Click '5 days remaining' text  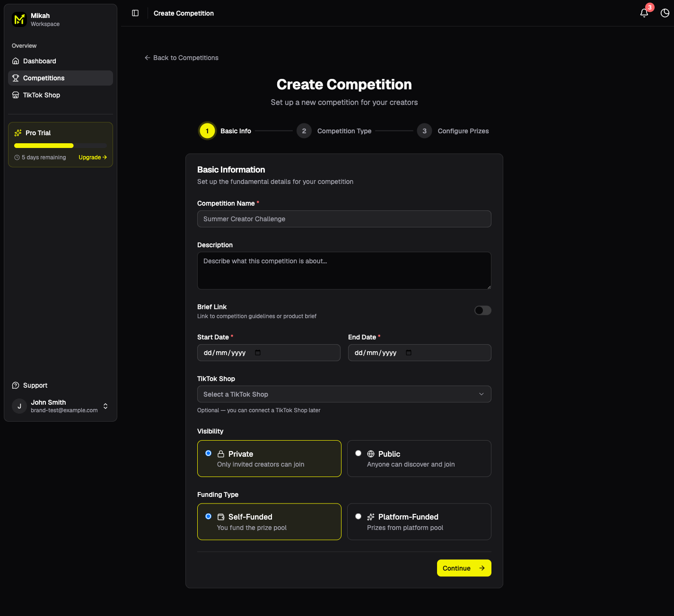click(44, 157)
